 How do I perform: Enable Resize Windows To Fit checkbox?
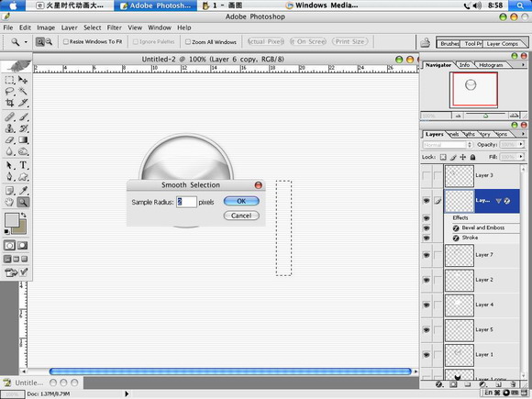tap(66, 41)
